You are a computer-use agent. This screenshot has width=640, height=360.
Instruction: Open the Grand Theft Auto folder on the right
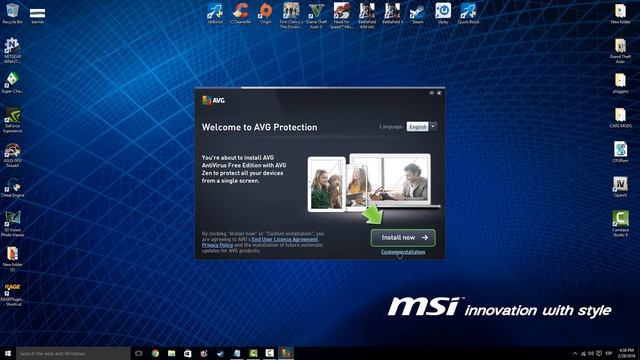coord(620,51)
